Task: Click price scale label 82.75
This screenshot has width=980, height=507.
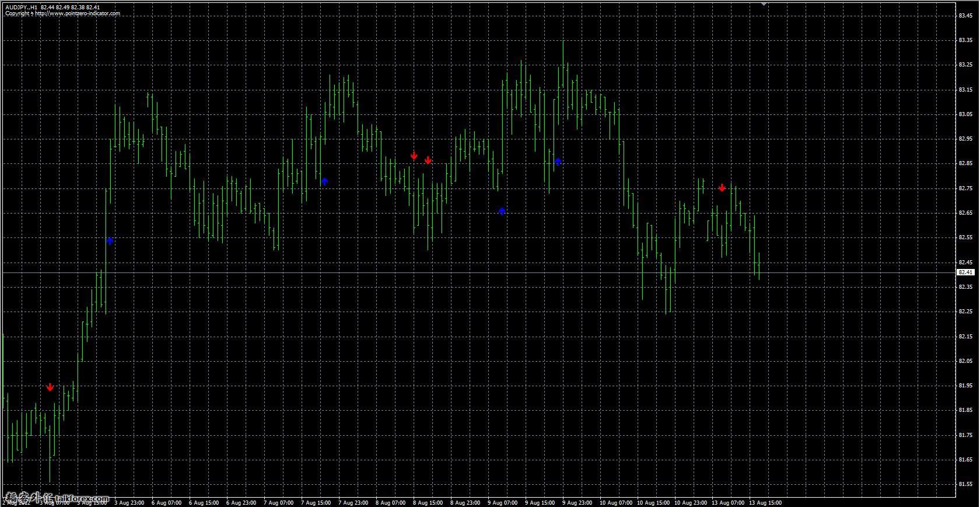Action: [965, 188]
